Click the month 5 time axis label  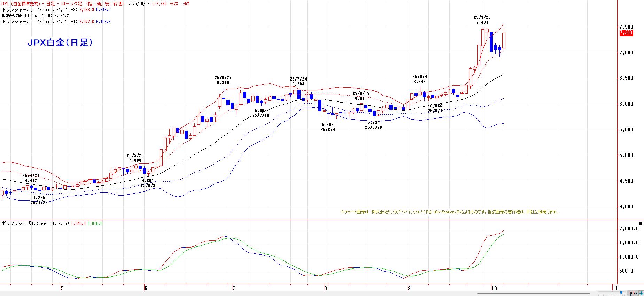[62, 288]
